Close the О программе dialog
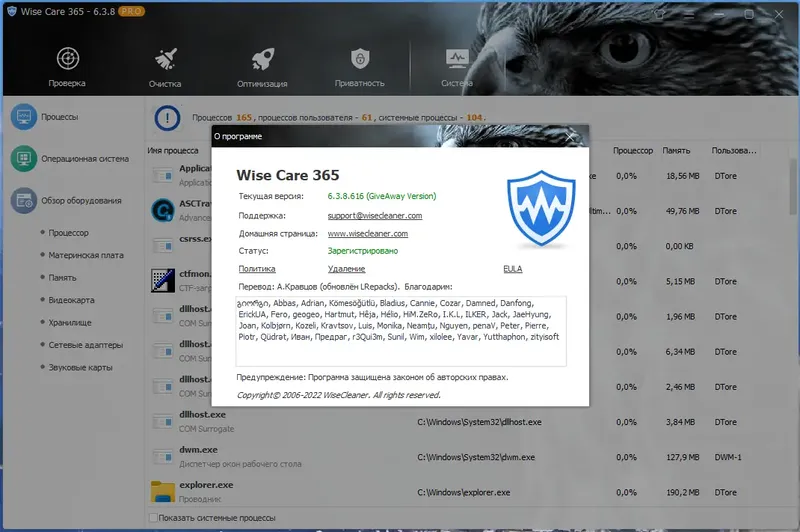The width and height of the screenshot is (800, 532). [x=570, y=136]
